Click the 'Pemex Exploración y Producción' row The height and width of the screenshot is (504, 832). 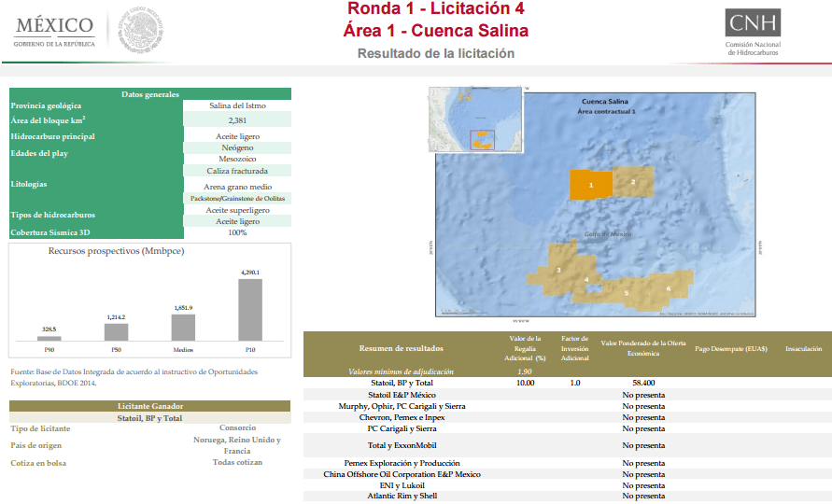click(568, 463)
